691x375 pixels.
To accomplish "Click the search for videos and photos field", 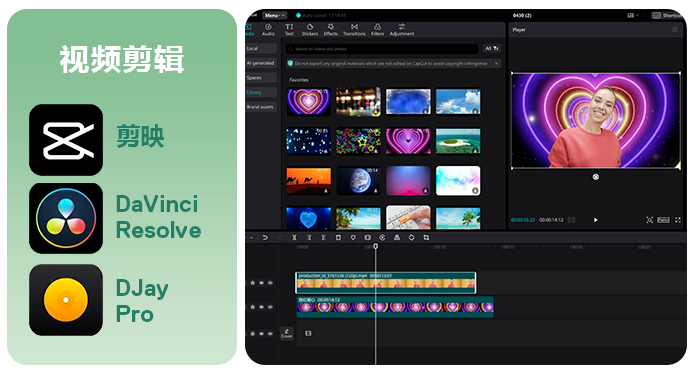I will 383,49.
